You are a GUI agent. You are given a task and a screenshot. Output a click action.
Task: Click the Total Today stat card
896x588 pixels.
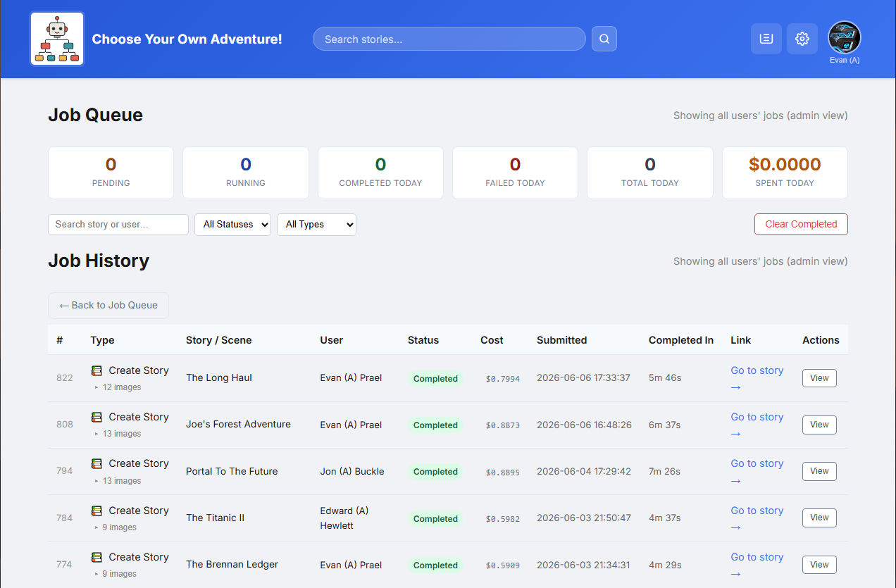pyautogui.click(x=650, y=173)
